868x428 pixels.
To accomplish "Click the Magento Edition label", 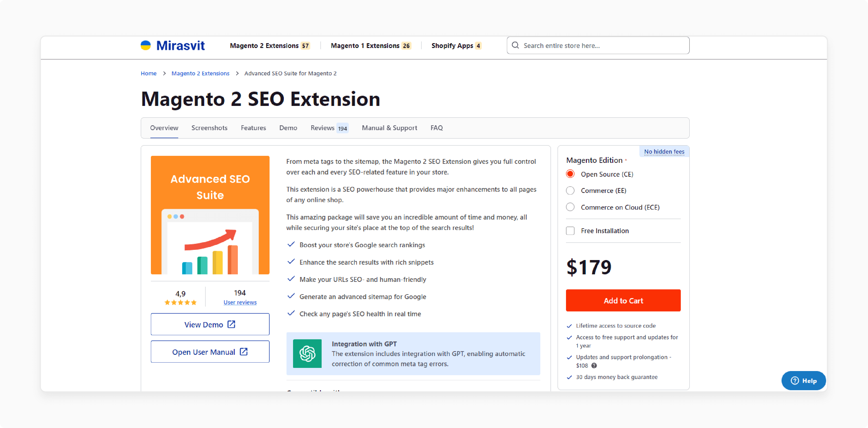I will click(x=594, y=160).
